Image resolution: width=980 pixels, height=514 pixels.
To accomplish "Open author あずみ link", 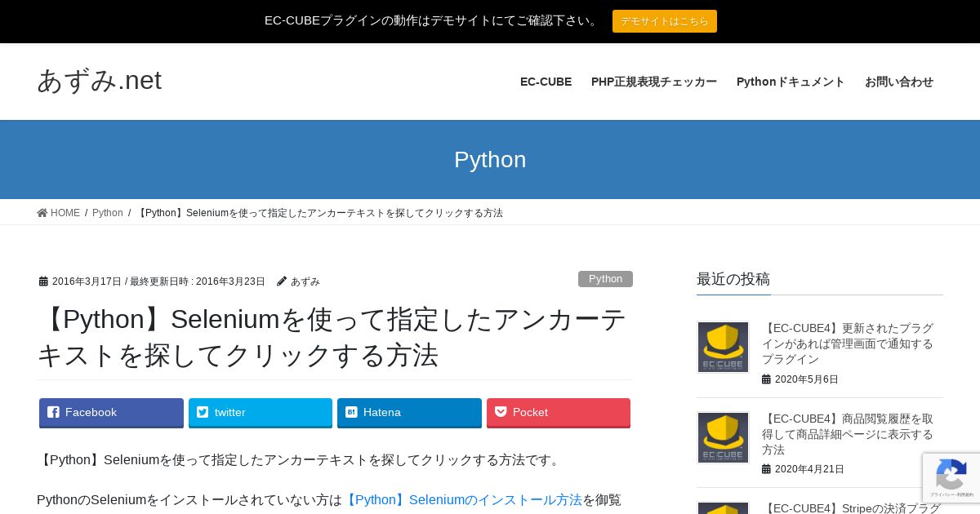I will 305,281.
